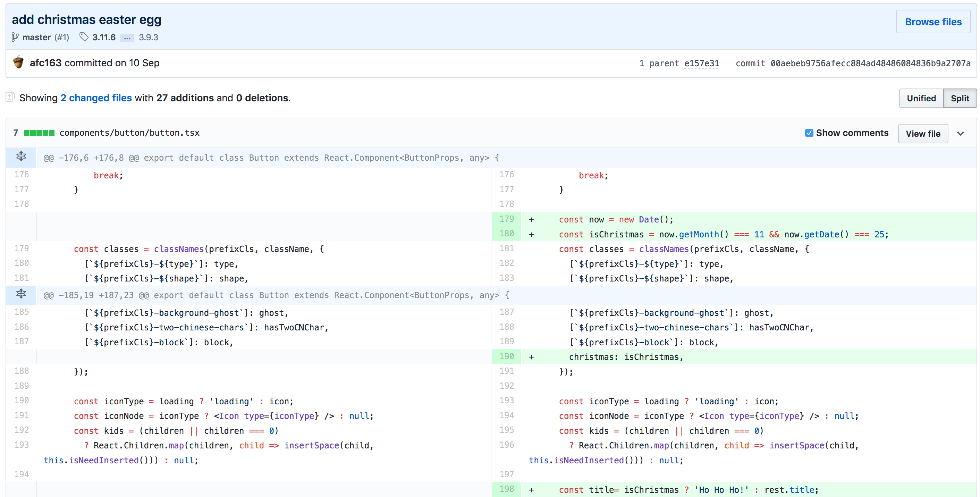The height and width of the screenshot is (497, 980).
Task: Expand code above line 176 hunk
Action: click(21, 157)
